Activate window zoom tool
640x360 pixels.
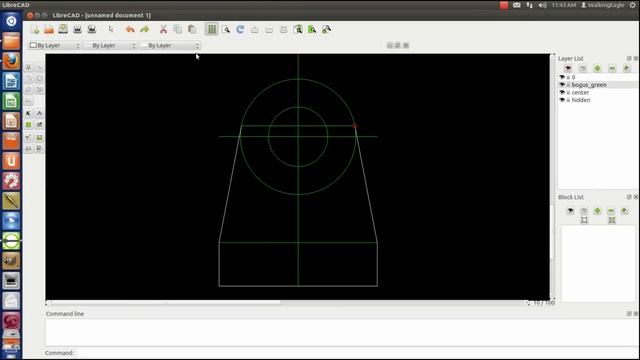(312, 29)
